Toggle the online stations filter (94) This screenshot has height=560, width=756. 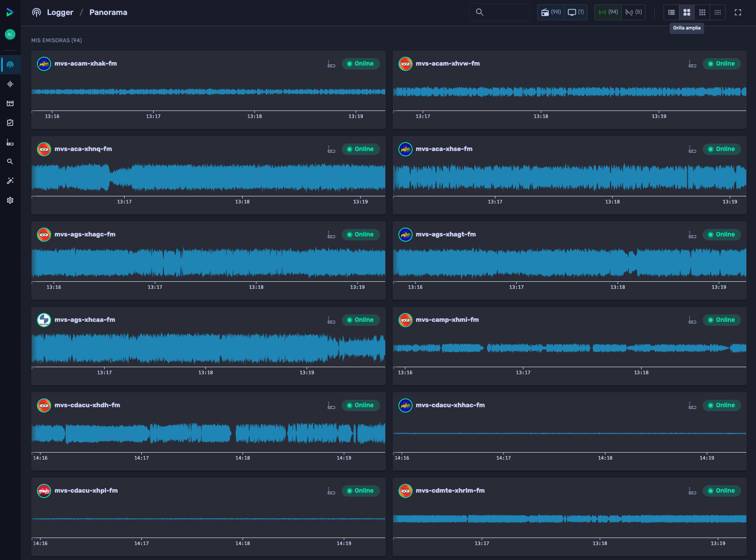click(x=608, y=12)
